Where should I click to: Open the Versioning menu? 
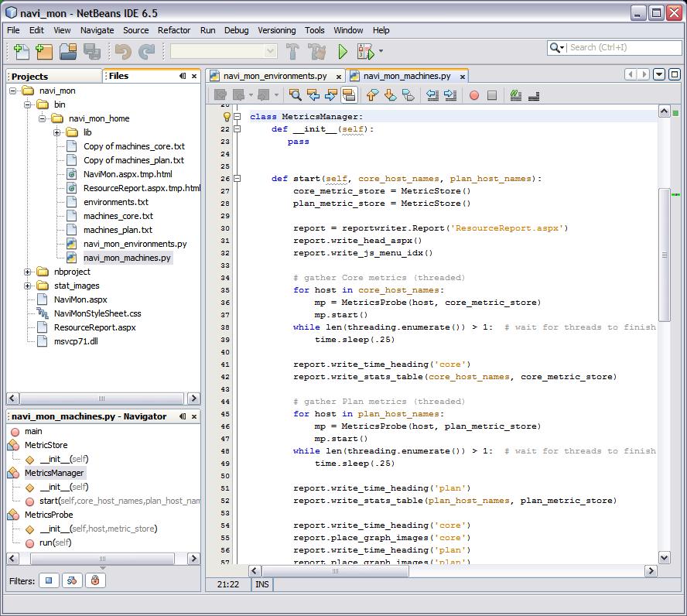pos(276,30)
